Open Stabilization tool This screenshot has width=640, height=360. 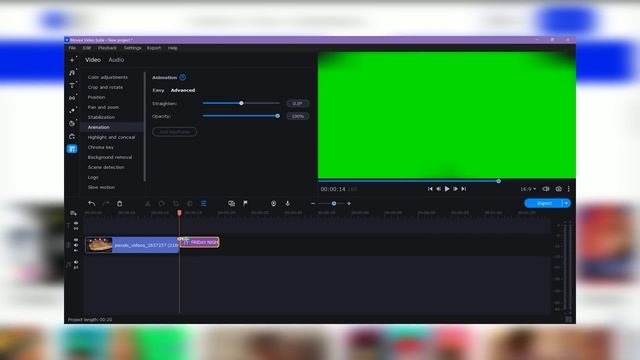[x=101, y=117]
